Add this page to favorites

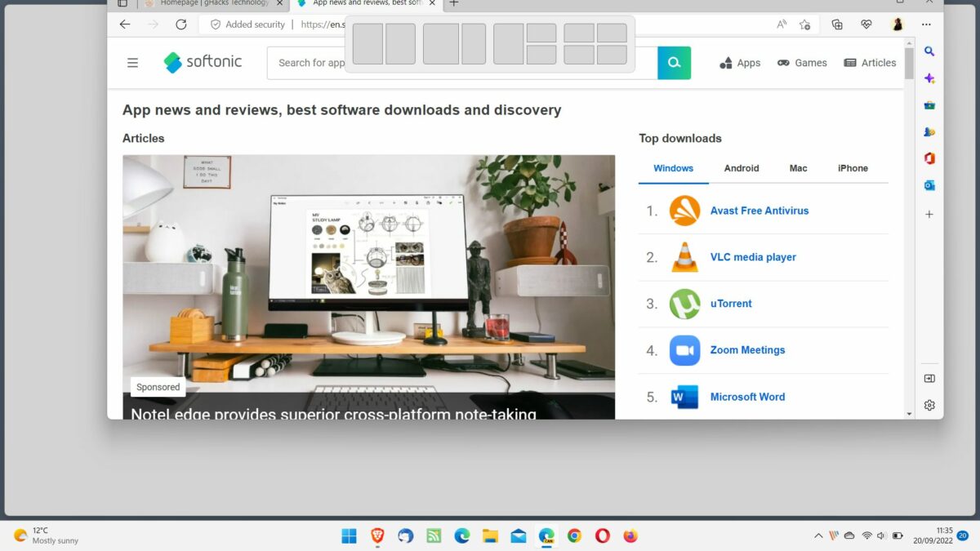805,24
